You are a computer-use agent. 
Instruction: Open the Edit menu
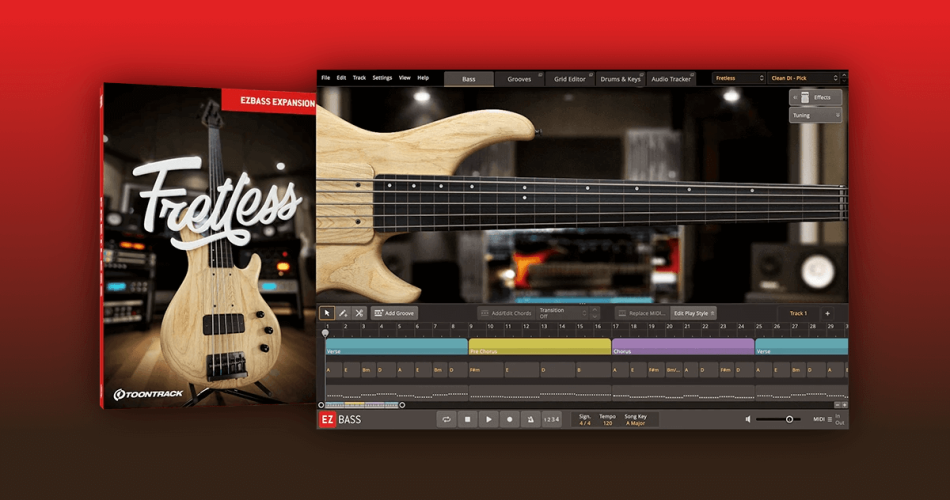[342, 78]
